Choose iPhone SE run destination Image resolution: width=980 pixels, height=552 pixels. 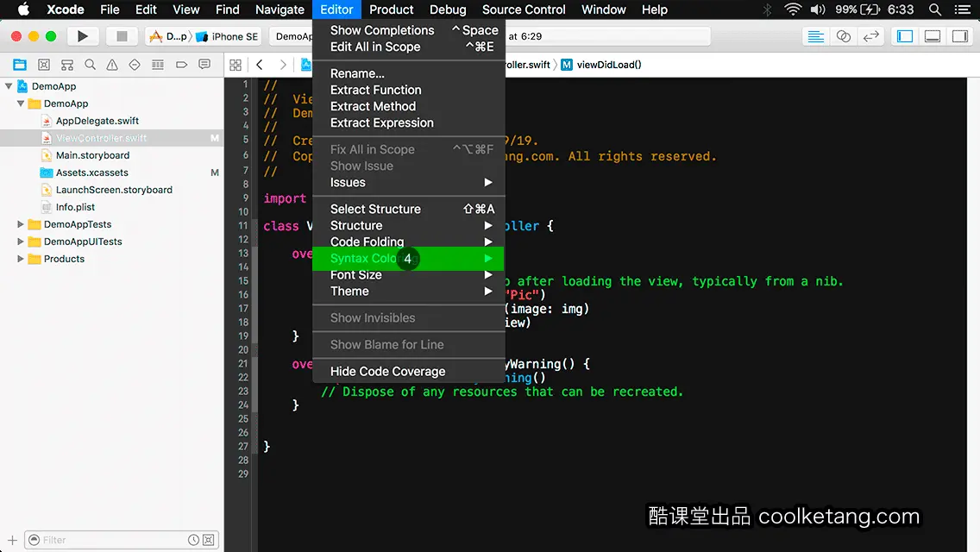pos(227,36)
